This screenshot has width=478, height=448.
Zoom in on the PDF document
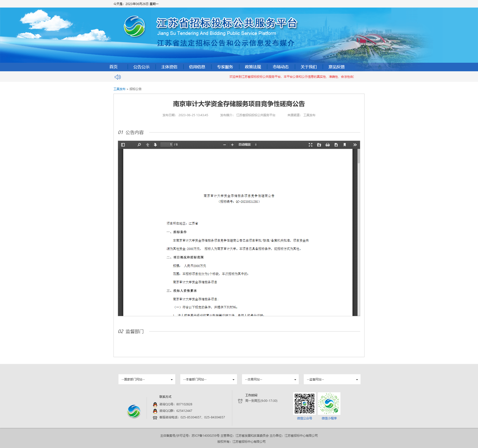pyautogui.click(x=232, y=145)
